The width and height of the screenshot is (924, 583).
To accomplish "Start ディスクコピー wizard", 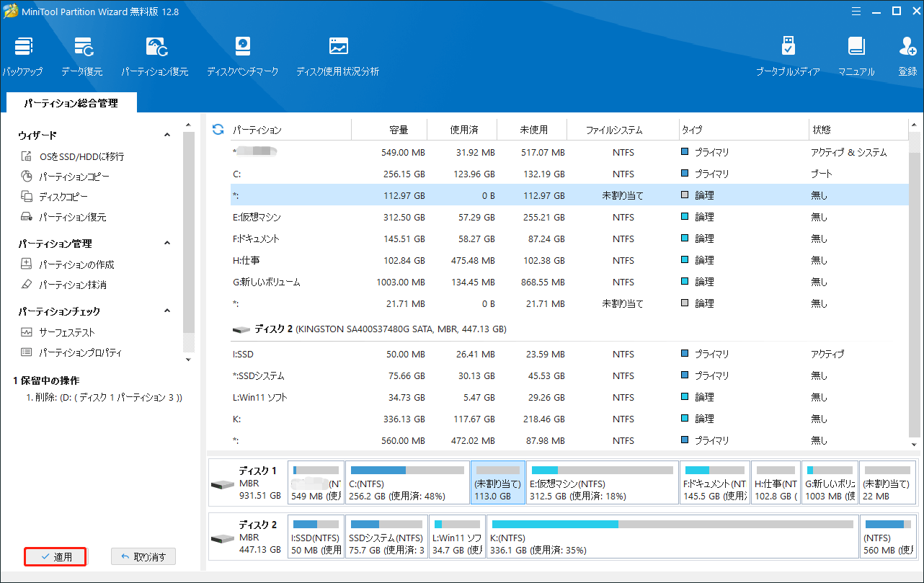I will (x=55, y=197).
